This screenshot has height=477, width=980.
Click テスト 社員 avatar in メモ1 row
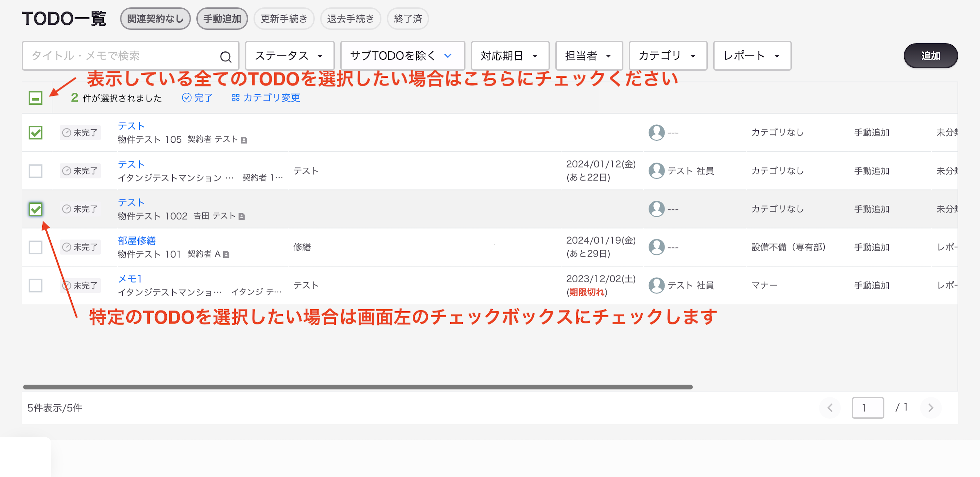pyautogui.click(x=656, y=285)
